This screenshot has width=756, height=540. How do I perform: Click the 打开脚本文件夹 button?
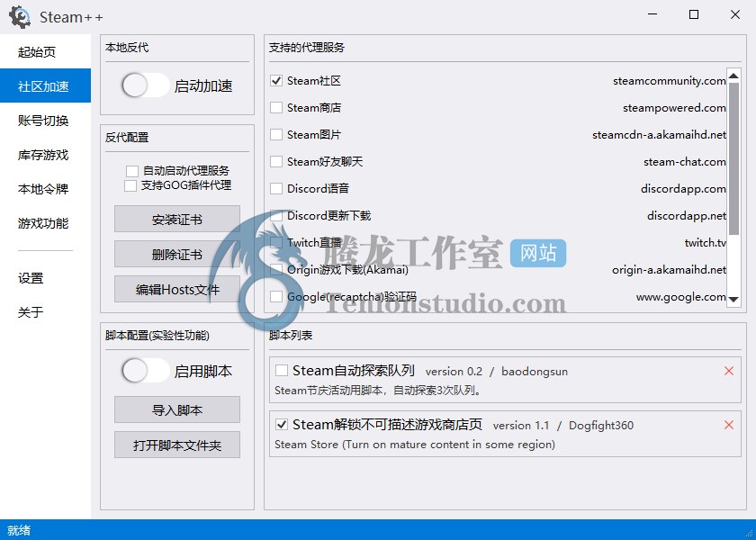tap(177, 445)
